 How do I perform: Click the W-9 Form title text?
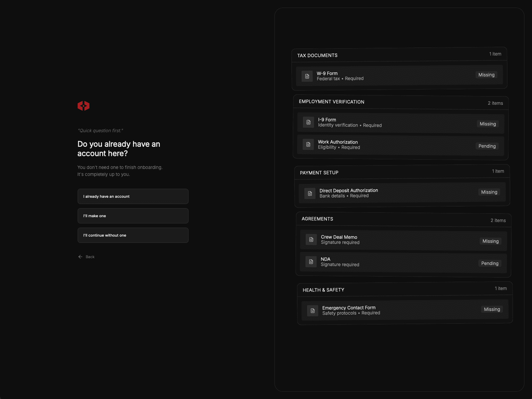[327, 74]
